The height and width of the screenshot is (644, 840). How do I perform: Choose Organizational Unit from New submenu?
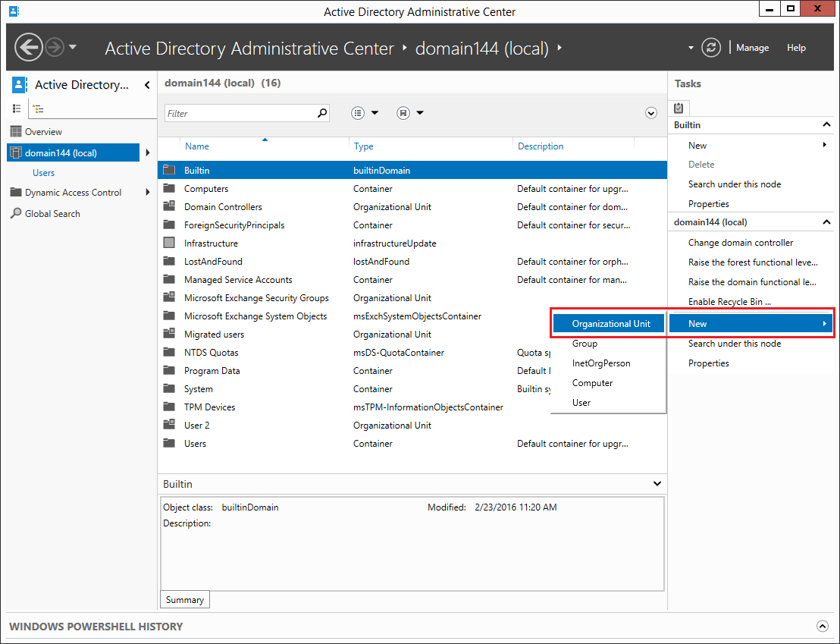[609, 323]
